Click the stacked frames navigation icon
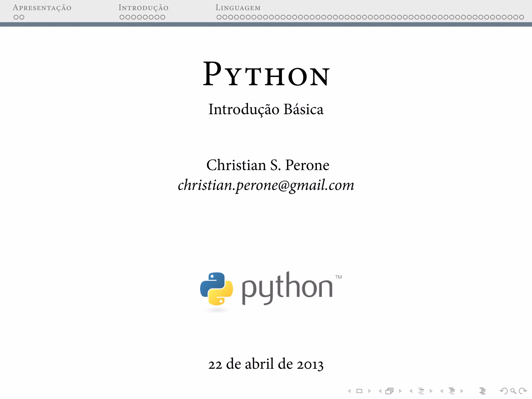Image resolution: width=532 pixels, height=399 pixels. 390,391
